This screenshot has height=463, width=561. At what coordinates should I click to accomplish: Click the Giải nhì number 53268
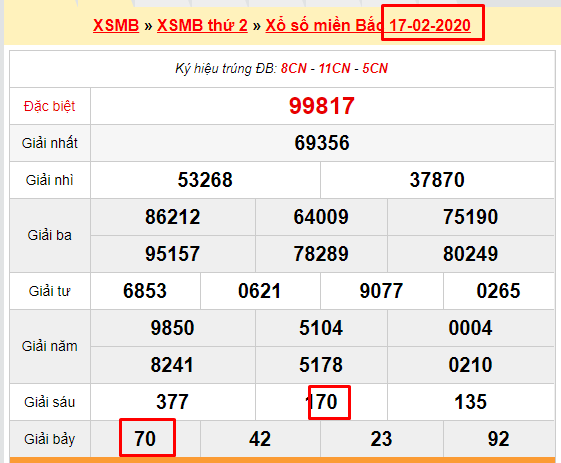205,180
